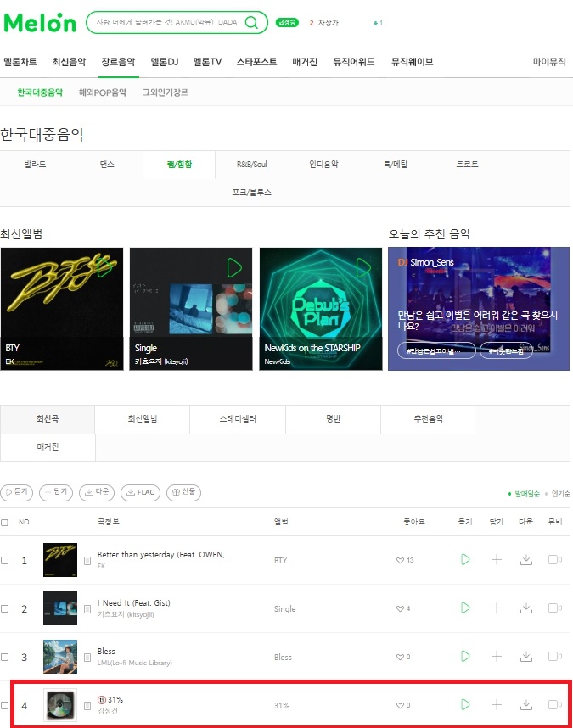Play the song Better than yesterday
Image resolution: width=573 pixels, height=728 pixels.
pyautogui.click(x=465, y=559)
